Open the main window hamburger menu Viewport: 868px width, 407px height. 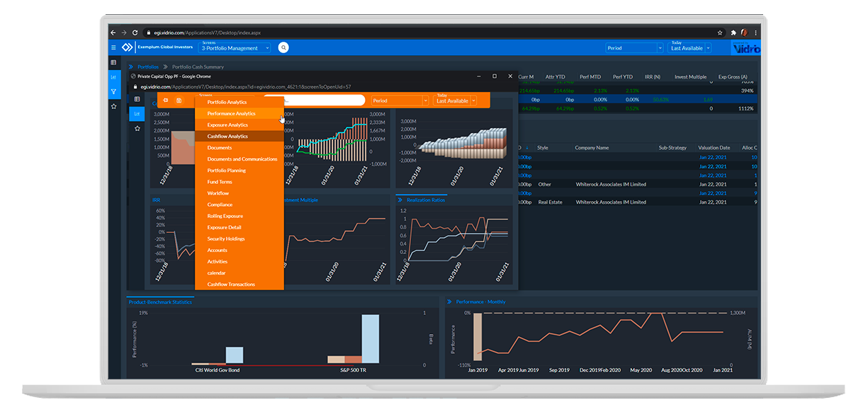click(x=113, y=47)
